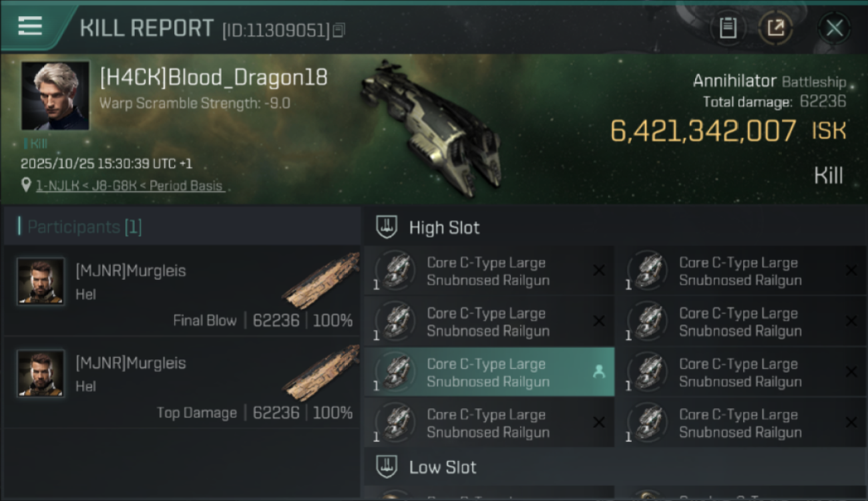The image size is (868, 501).
Task: Click X on top right-column railgun
Action: tap(851, 270)
